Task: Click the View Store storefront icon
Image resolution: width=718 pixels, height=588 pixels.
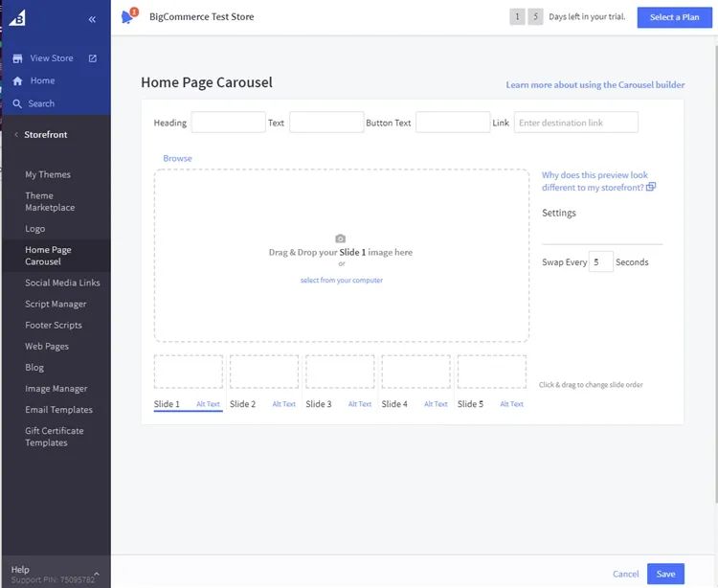Action: (x=17, y=58)
